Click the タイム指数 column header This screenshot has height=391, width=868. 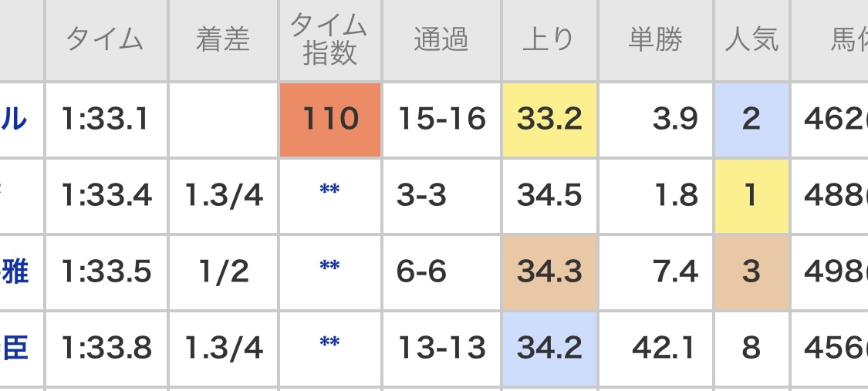click(329, 40)
